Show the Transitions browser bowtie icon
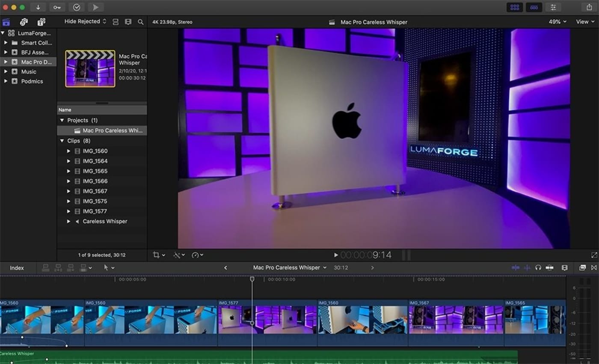 coord(594,268)
